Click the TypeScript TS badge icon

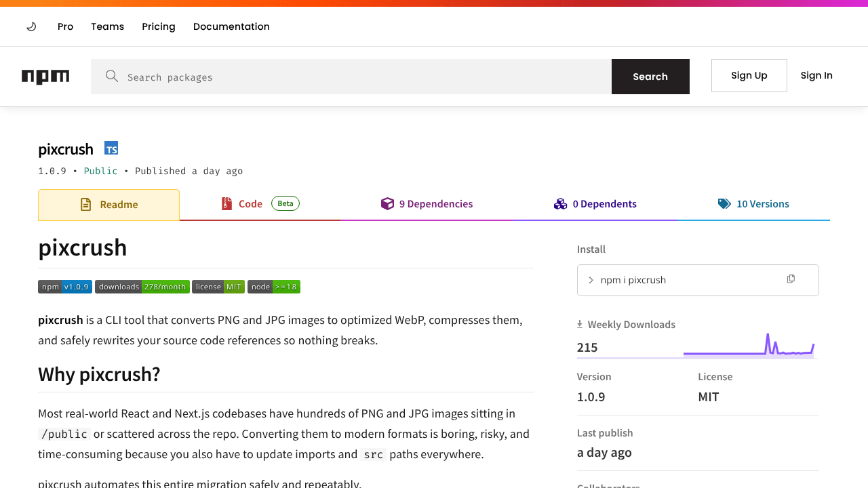coord(111,148)
